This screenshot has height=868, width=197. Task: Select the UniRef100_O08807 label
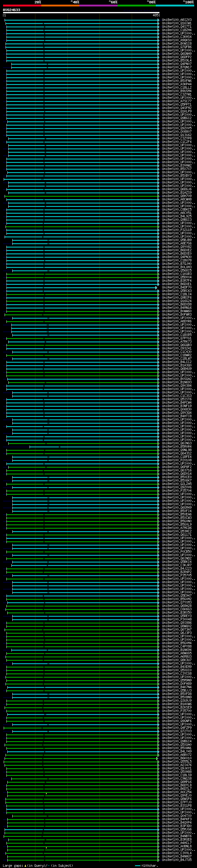tap(177, 131)
